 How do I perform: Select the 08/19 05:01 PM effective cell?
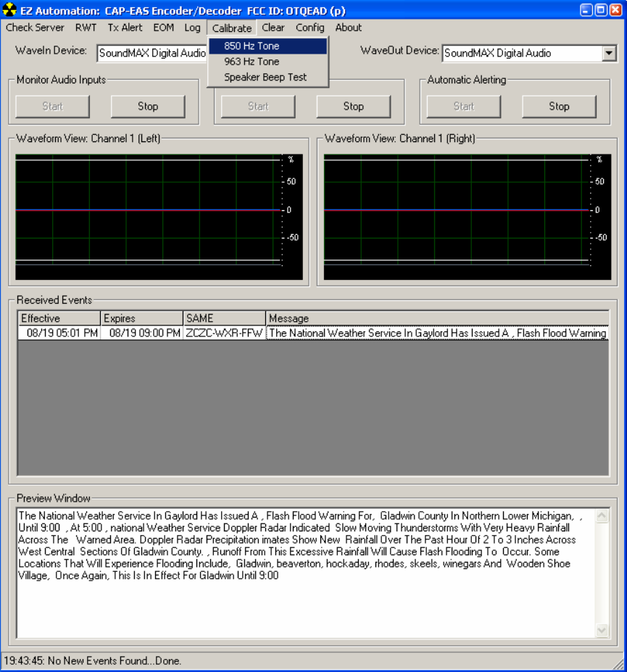pyautogui.click(x=59, y=333)
